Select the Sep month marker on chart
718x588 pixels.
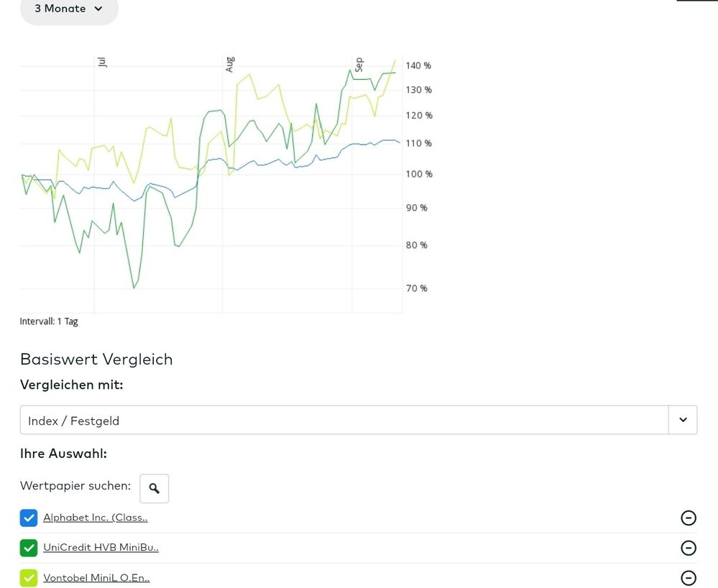tap(359, 65)
